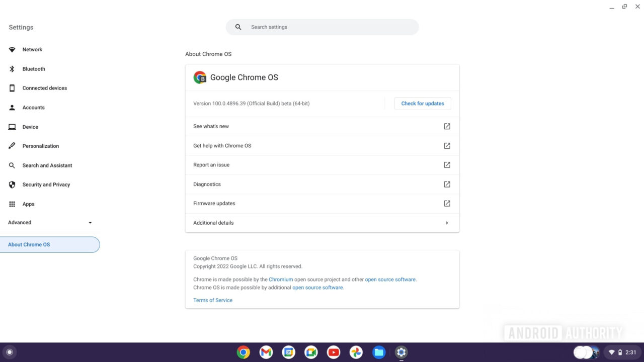Click the Check for updates button
Screen dimensions: 644x362
click(x=422, y=104)
